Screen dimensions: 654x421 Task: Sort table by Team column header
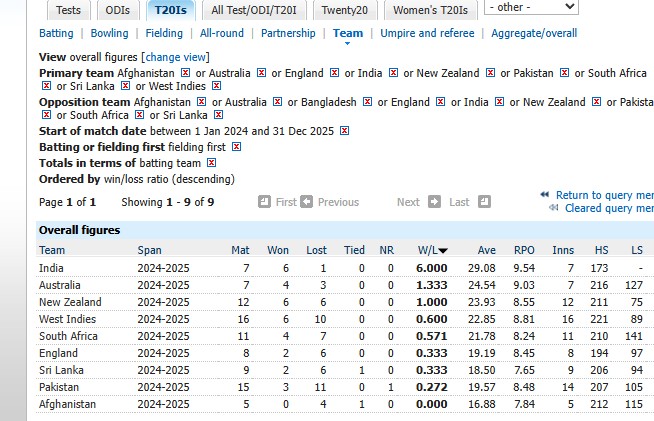(x=52, y=250)
